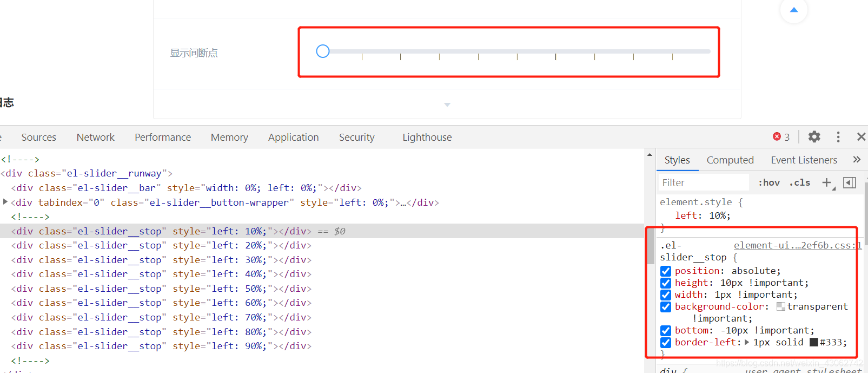This screenshot has width=868, height=373.
Task: Switch to the Memory tab
Action: click(229, 138)
